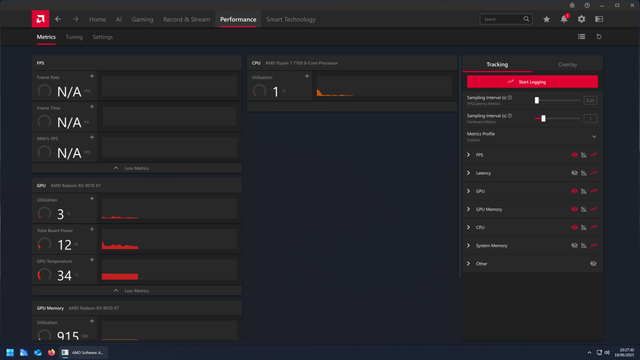Screen dimensions: 640x360
Task: Click the overlay chart icon in CPU row
Action: click(x=584, y=227)
